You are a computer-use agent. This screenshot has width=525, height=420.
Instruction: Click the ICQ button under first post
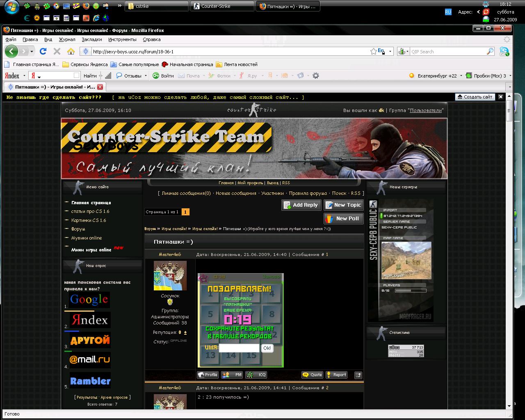coord(256,375)
